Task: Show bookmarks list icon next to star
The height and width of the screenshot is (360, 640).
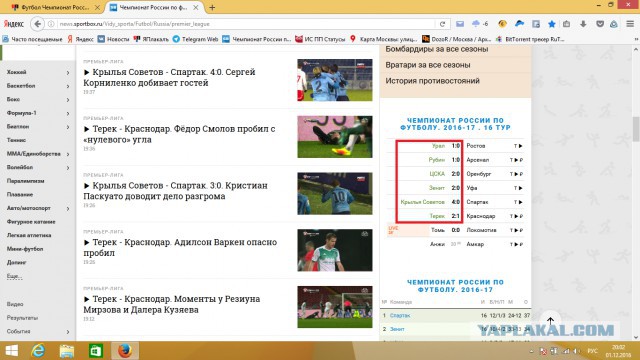Action: coord(567,24)
